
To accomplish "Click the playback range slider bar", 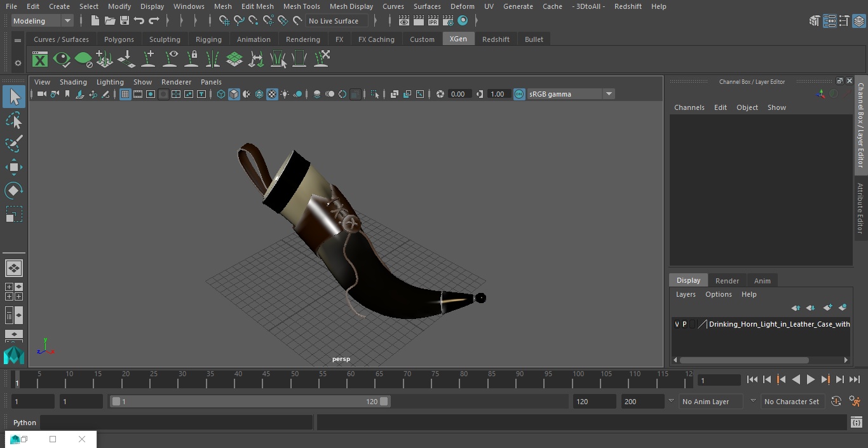I will [250, 402].
